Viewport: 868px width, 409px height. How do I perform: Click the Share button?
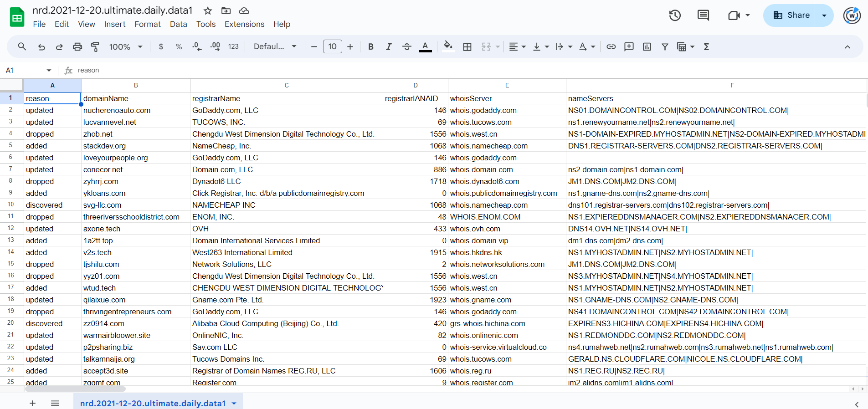tap(791, 15)
